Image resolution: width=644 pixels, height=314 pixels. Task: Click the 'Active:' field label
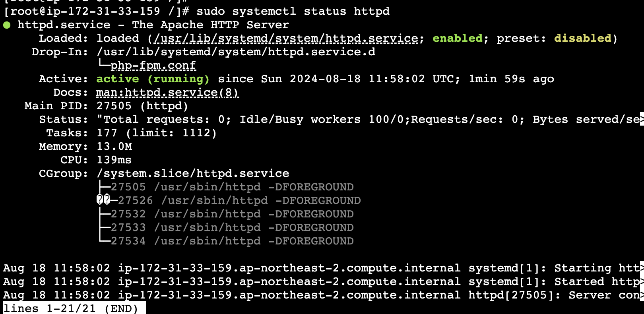[63, 79]
